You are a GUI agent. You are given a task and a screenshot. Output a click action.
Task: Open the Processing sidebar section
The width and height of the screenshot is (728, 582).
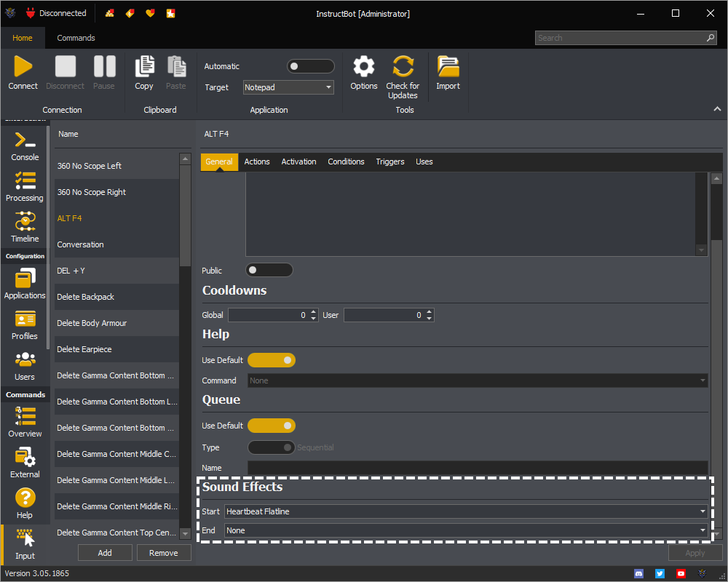(x=25, y=186)
